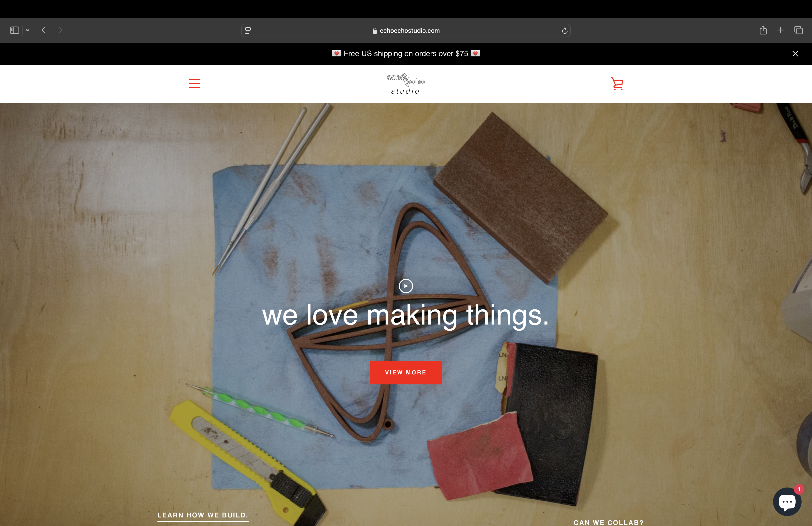This screenshot has height=526, width=812.
Task: Open the hamburger navigation menu
Action: coord(194,84)
